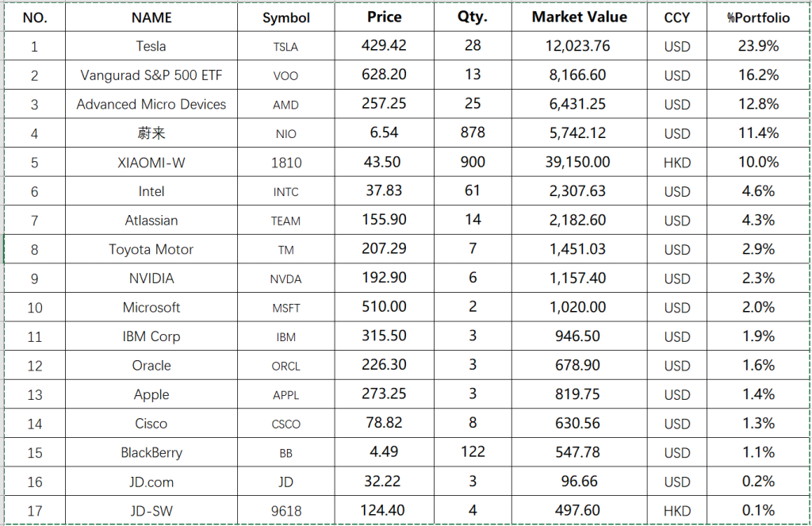812x526 pixels.
Task: Select the Qty. column header
Action: (x=473, y=17)
